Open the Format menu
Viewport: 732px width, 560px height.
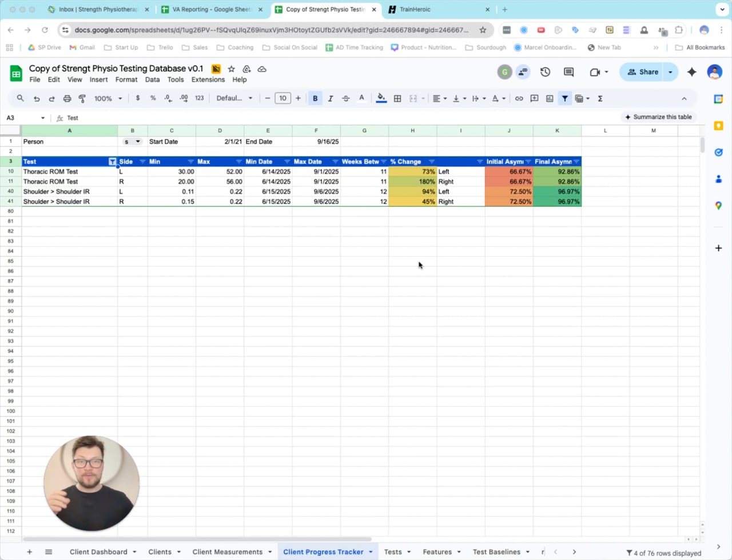point(126,79)
